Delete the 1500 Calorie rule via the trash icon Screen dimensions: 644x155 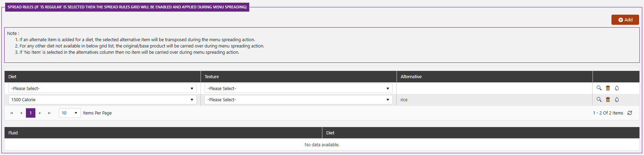[x=608, y=99]
